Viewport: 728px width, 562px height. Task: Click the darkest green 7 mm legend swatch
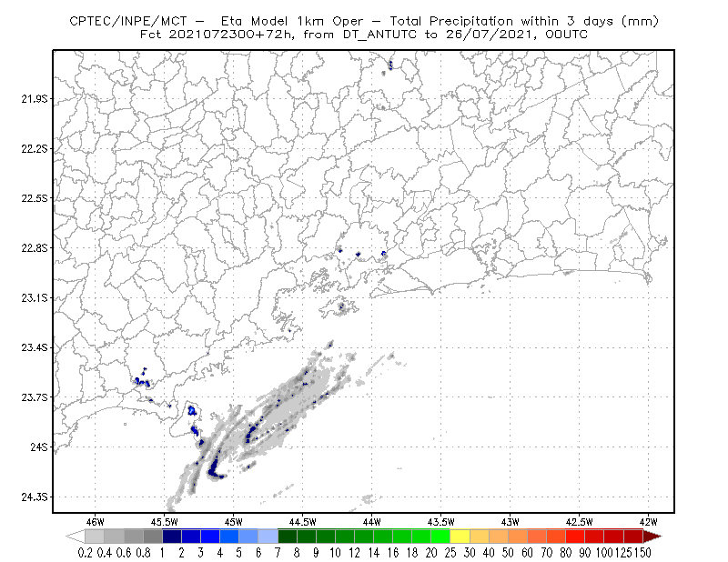(x=288, y=537)
